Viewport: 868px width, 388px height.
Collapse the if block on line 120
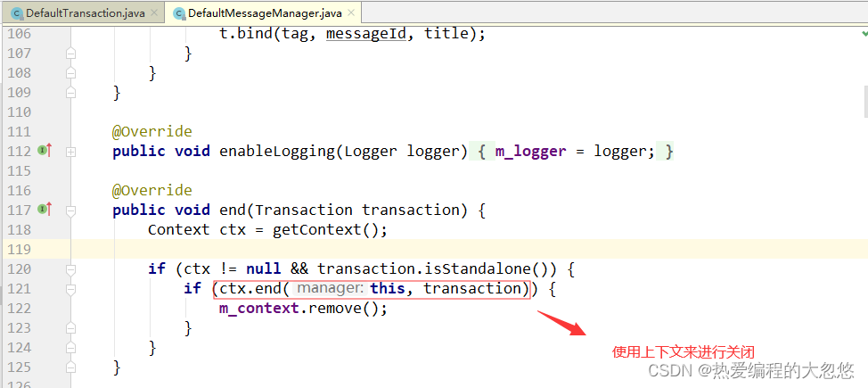(70, 269)
